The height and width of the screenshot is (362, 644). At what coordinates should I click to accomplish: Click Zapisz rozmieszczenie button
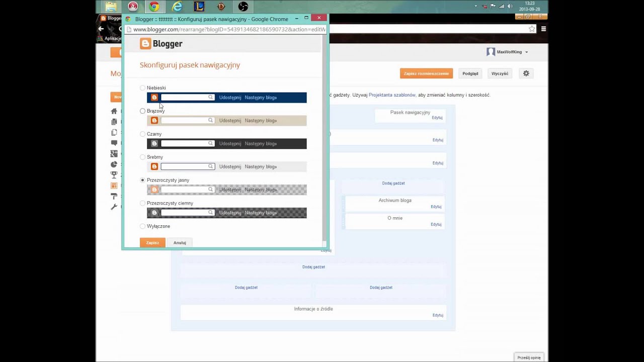tap(426, 73)
